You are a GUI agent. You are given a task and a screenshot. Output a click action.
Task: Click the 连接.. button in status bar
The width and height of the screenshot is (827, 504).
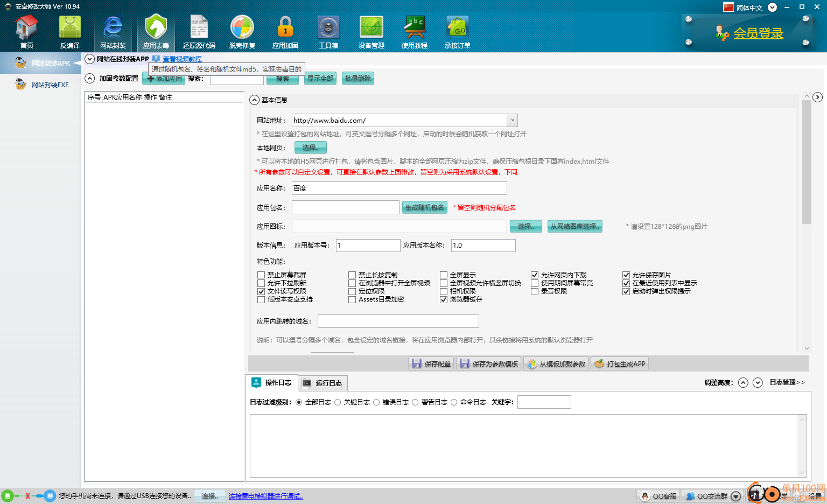pyautogui.click(x=210, y=496)
